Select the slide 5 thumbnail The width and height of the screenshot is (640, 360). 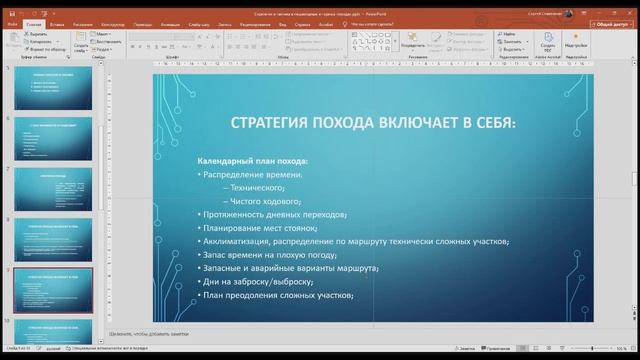point(53,88)
